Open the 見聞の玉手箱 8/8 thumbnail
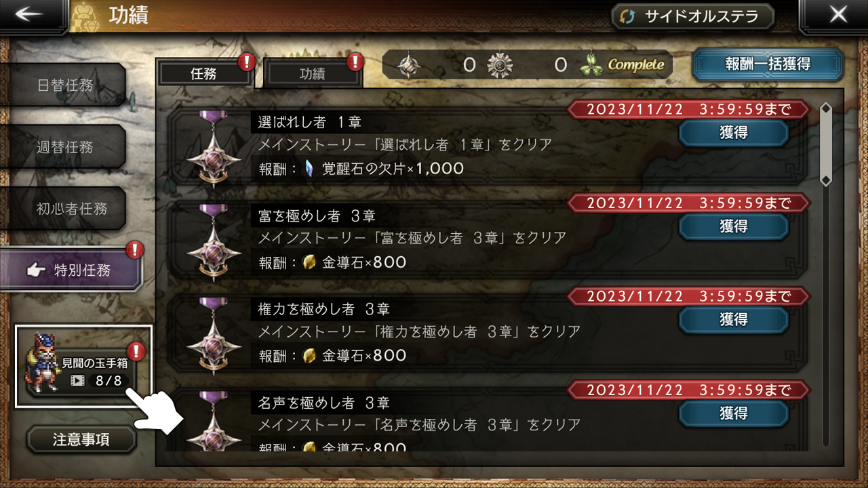The width and height of the screenshot is (868, 488). (x=83, y=367)
